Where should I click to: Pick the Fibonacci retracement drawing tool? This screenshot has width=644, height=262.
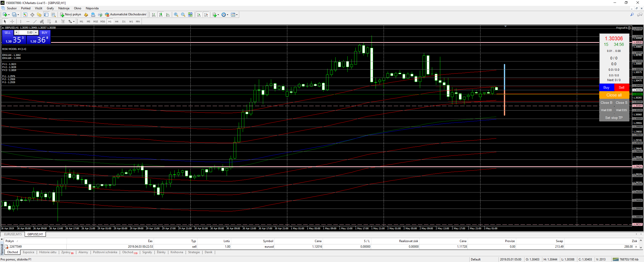pyautogui.click(x=49, y=22)
